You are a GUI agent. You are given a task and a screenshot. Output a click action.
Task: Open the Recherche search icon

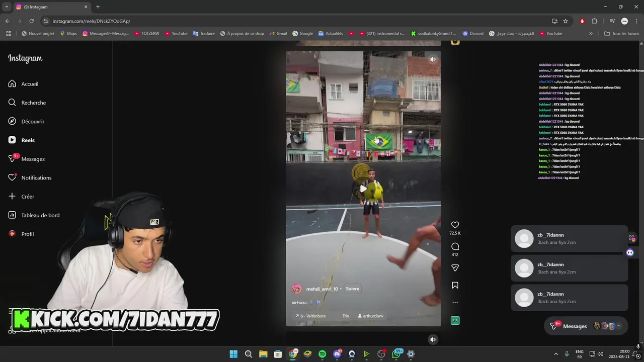pyautogui.click(x=12, y=103)
